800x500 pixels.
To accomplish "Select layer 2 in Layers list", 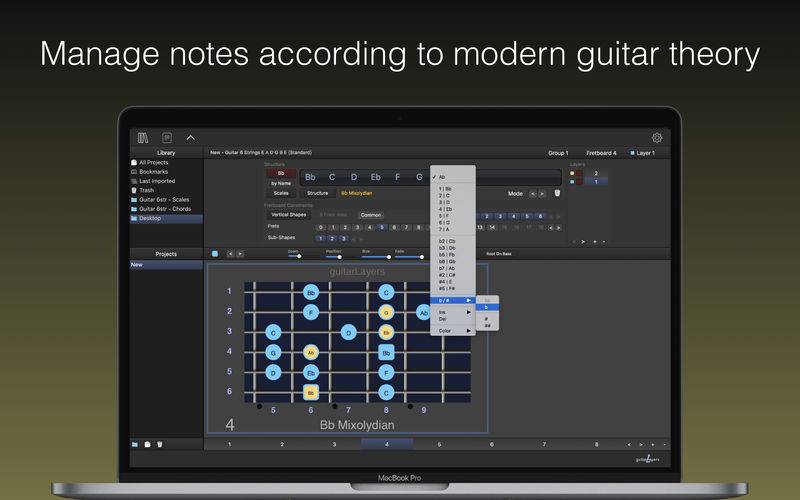I will [x=595, y=173].
